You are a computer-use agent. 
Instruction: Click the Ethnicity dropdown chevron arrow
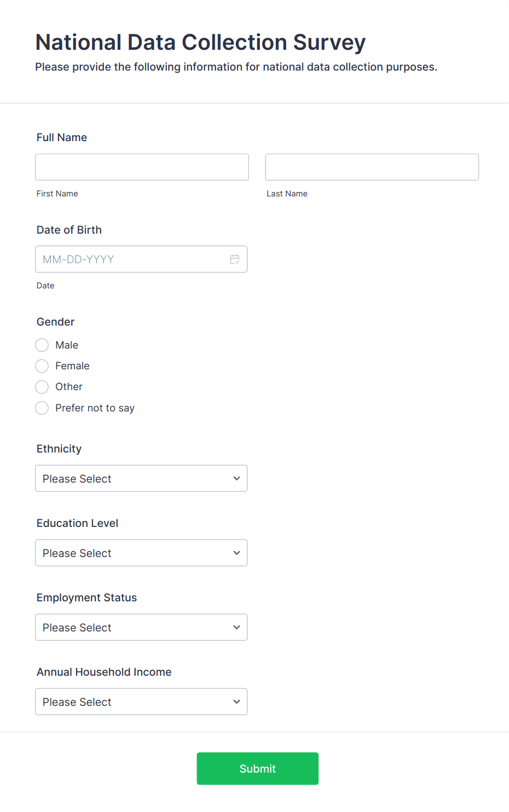pos(236,479)
